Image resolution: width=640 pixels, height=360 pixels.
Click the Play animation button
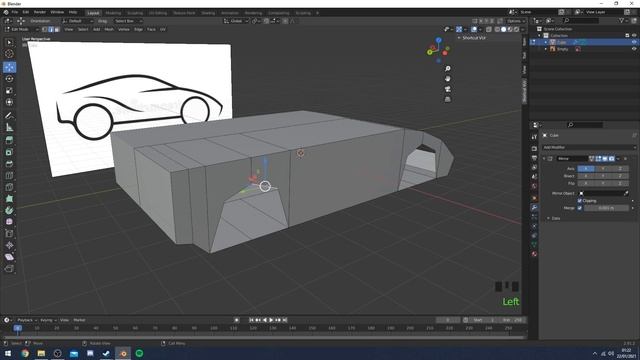click(271, 320)
